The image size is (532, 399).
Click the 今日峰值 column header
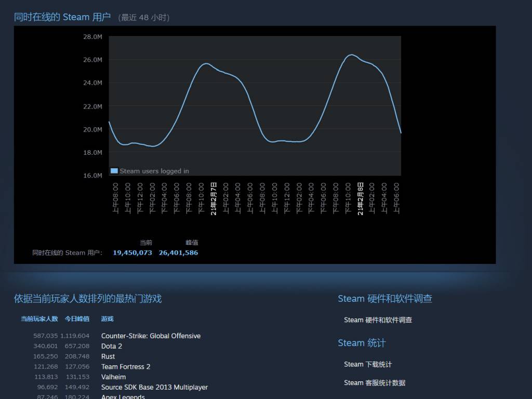click(77, 319)
